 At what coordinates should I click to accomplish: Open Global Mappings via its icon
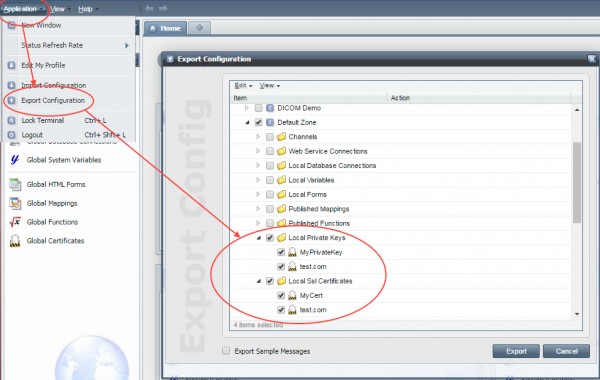click(x=15, y=203)
